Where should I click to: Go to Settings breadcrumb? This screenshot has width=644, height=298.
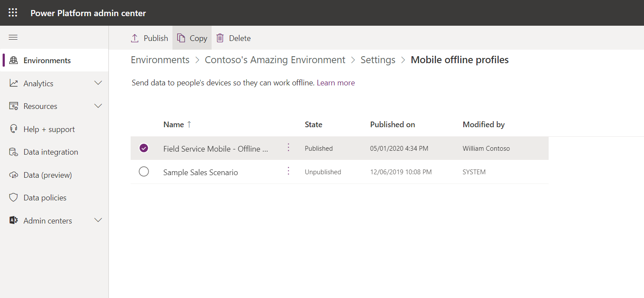click(x=378, y=60)
